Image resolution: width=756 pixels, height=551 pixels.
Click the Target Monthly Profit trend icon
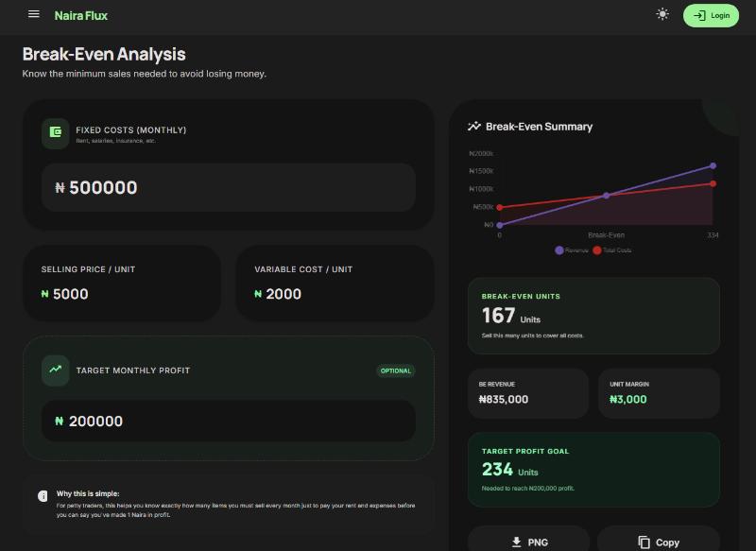coord(56,370)
